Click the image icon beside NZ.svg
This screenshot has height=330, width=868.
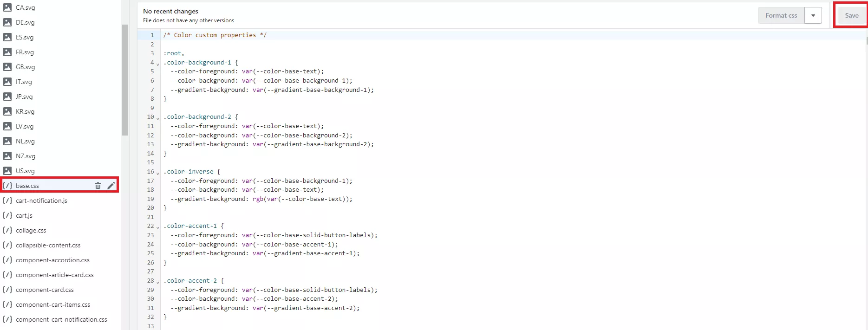(7, 156)
